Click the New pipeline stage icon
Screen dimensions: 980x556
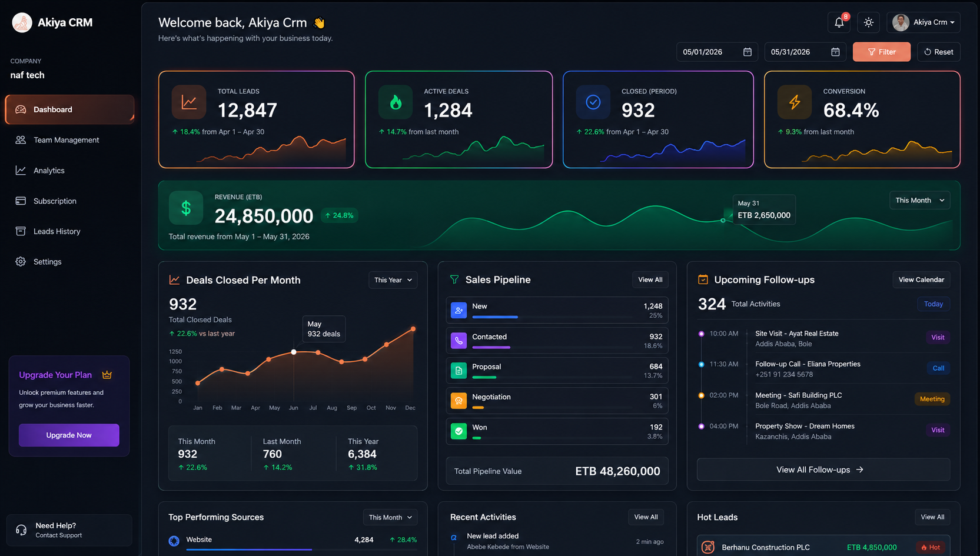tap(459, 310)
